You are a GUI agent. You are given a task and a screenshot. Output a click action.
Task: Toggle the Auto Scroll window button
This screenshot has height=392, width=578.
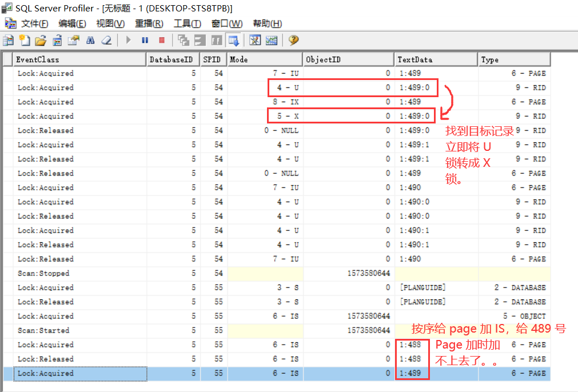pos(233,41)
